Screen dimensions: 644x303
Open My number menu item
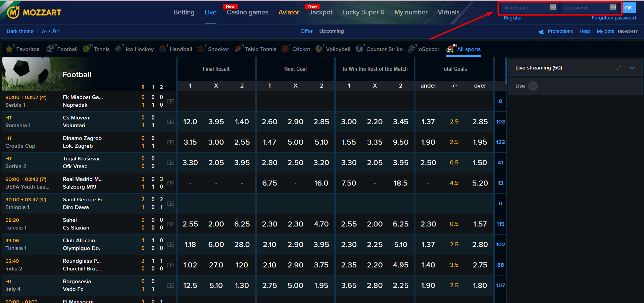coord(411,12)
